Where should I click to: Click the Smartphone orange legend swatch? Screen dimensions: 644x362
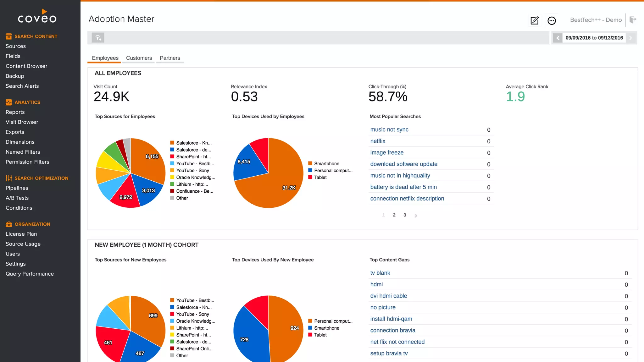pos(310,163)
